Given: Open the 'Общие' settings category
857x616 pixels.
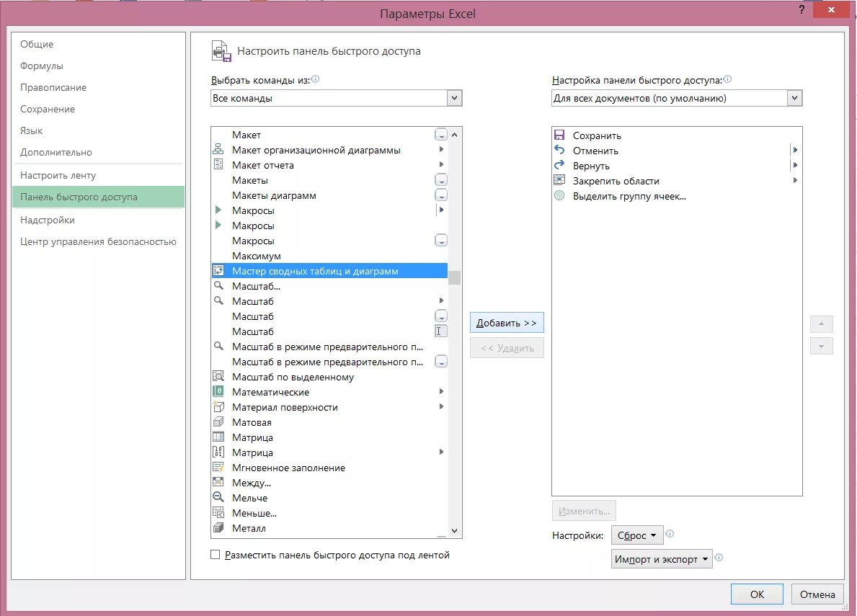Looking at the screenshot, I should [x=98, y=44].
